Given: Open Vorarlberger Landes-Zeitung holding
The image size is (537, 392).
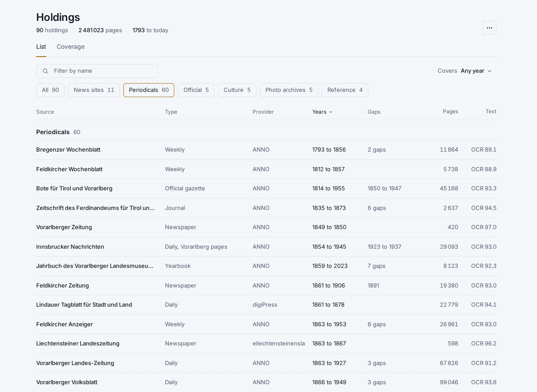Looking at the screenshot, I should click(x=266, y=363).
